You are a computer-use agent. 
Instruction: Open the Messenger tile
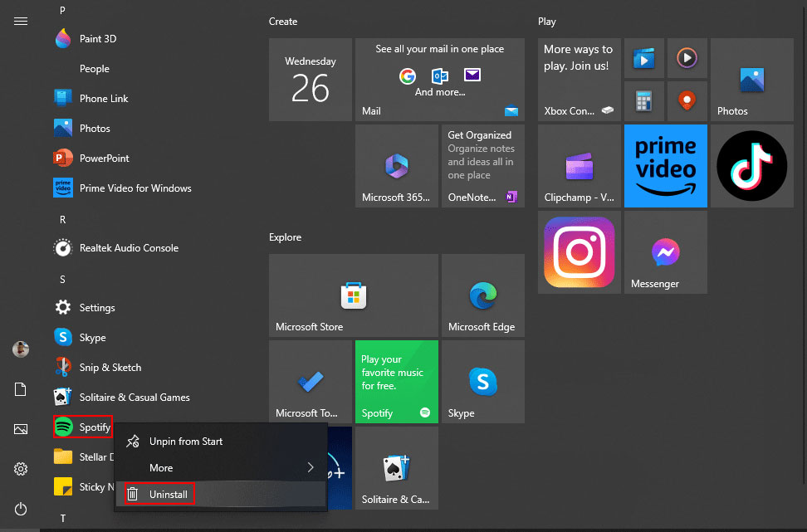point(666,252)
